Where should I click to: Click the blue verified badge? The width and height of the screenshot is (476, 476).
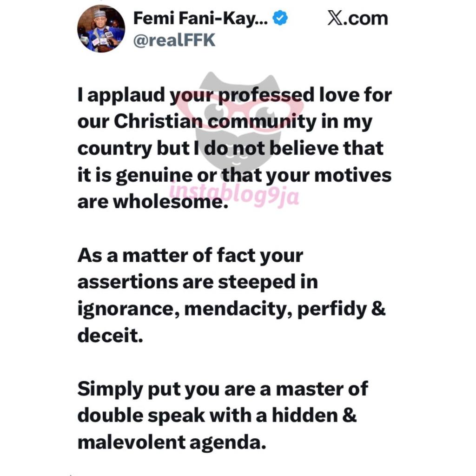tap(279, 19)
